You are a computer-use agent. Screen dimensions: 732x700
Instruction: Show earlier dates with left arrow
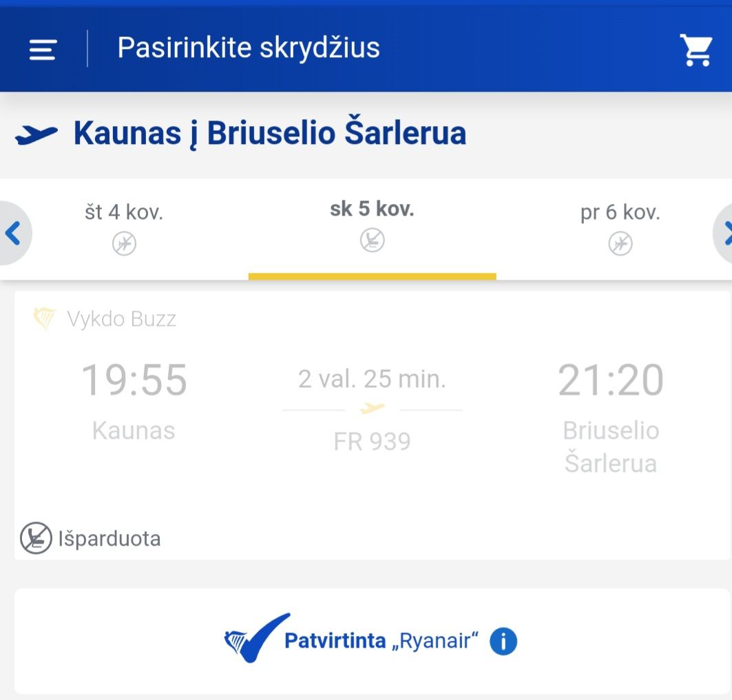(13, 234)
